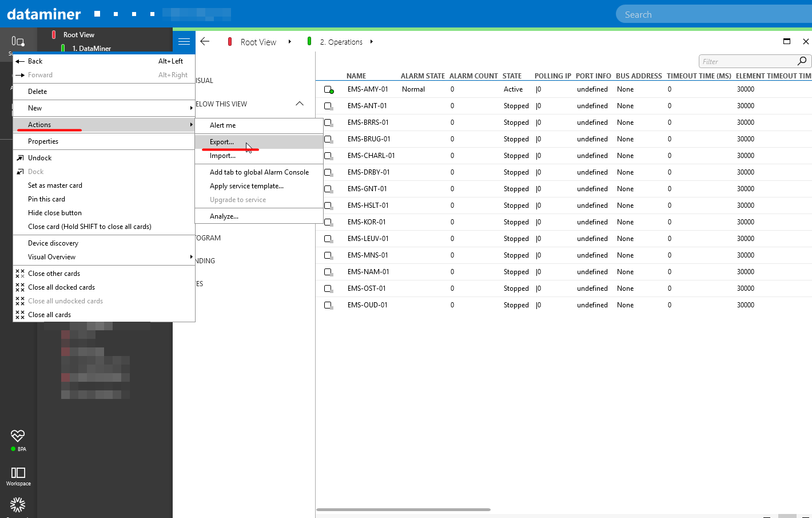Collapse the Below This View section chevron

pos(299,104)
